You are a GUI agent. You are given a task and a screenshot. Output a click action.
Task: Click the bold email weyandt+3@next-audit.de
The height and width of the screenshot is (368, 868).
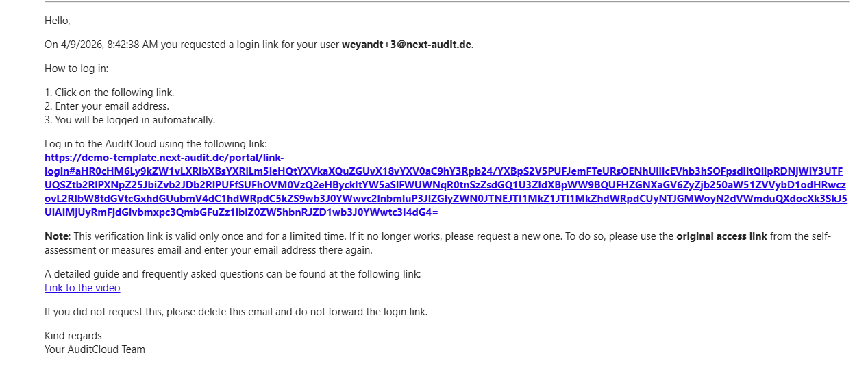(x=407, y=45)
